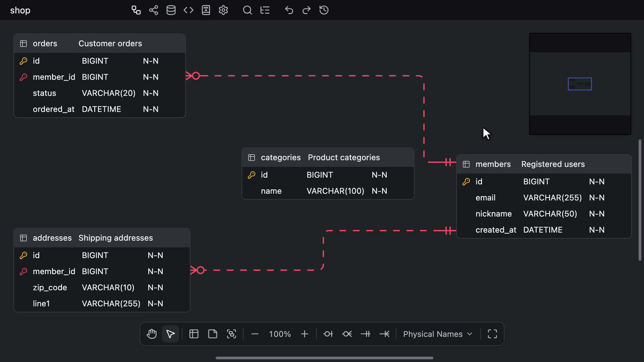Viewport: 644px width, 362px height.
Task: Click the zip_code column in addresses
Action: [102, 288]
